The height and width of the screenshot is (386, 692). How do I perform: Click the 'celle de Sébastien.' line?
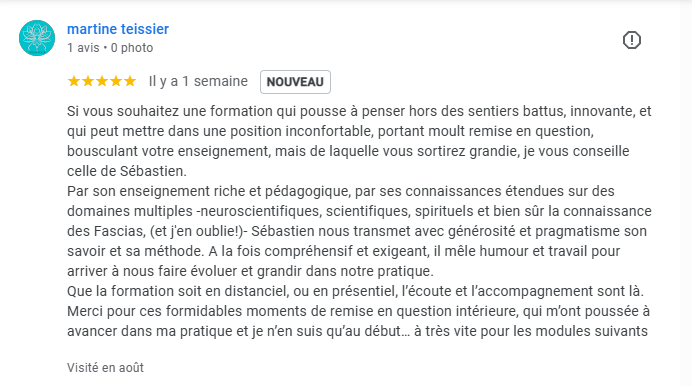tap(127, 171)
